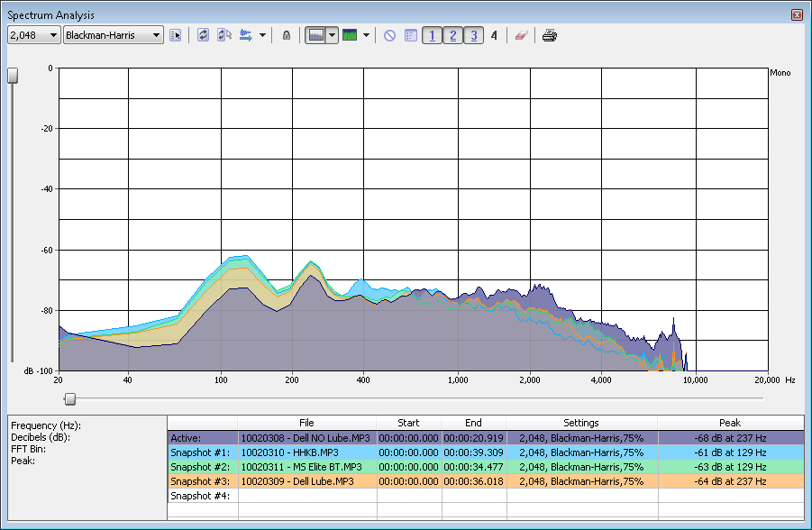Open the Blackman-Harris window type dropdown
Viewport: 812px width, 530px height.
tap(114, 35)
